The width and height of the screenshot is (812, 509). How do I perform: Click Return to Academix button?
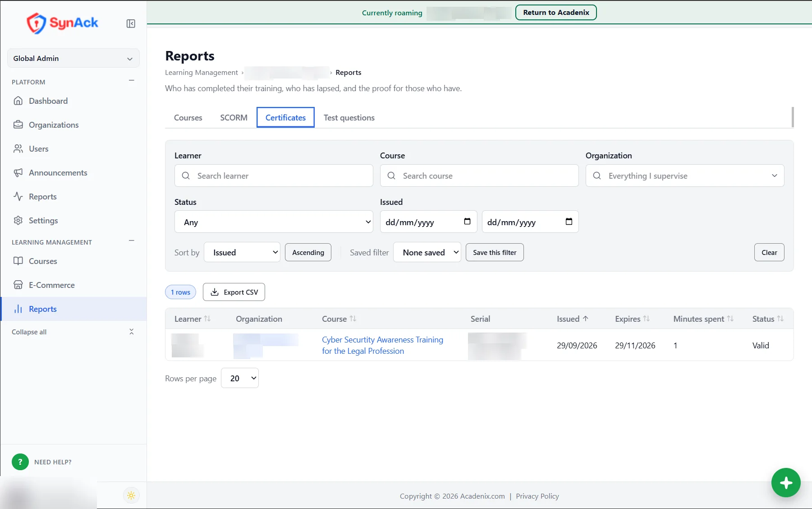pyautogui.click(x=556, y=13)
